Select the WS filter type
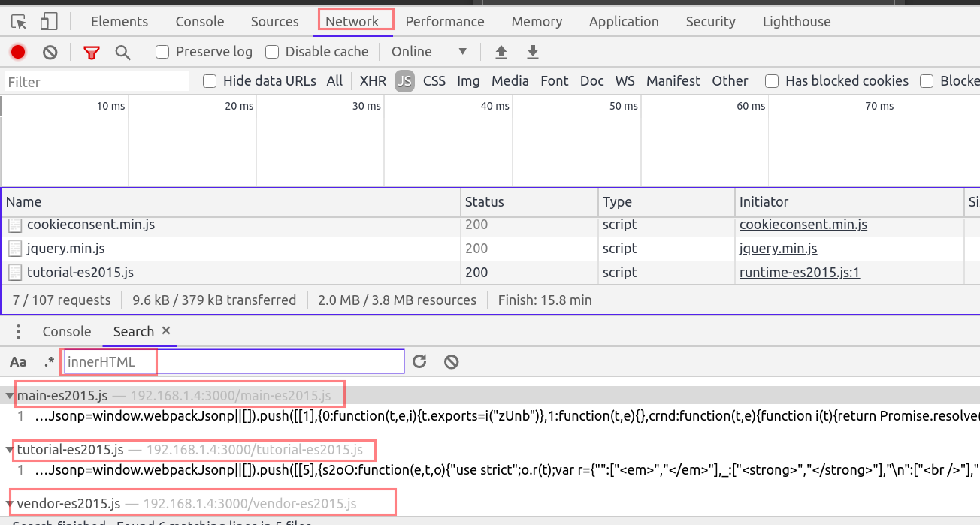980x525 pixels. pyautogui.click(x=625, y=81)
